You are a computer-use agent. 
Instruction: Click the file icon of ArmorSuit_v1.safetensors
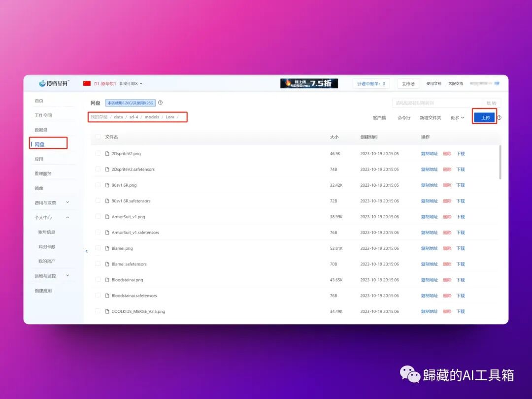click(107, 233)
